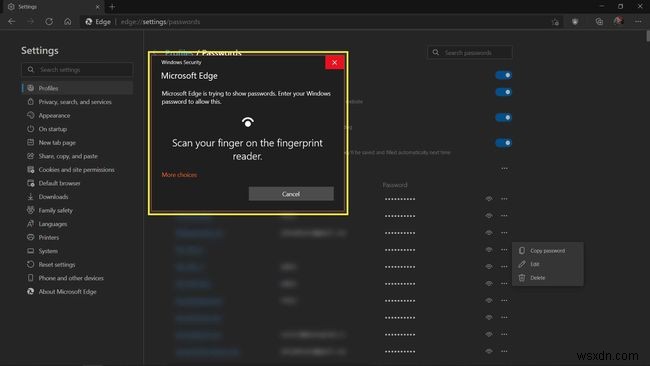The height and width of the screenshot is (366, 650).
Task: Click the tracking prevention shield icon
Action: click(575, 22)
